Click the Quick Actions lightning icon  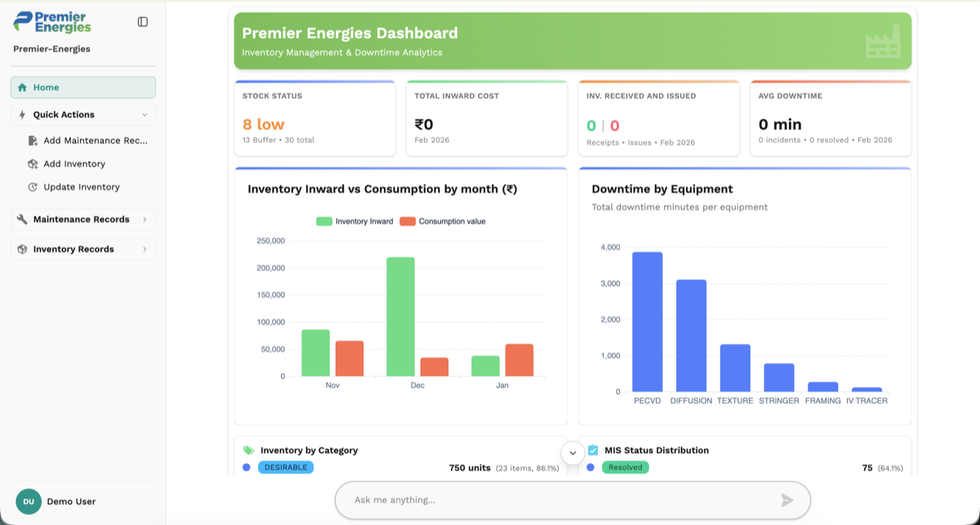[22, 115]
